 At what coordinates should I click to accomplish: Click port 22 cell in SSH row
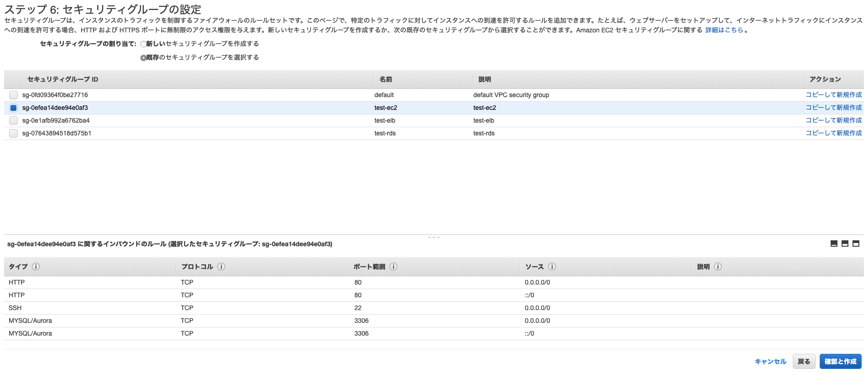pos(358,308)
